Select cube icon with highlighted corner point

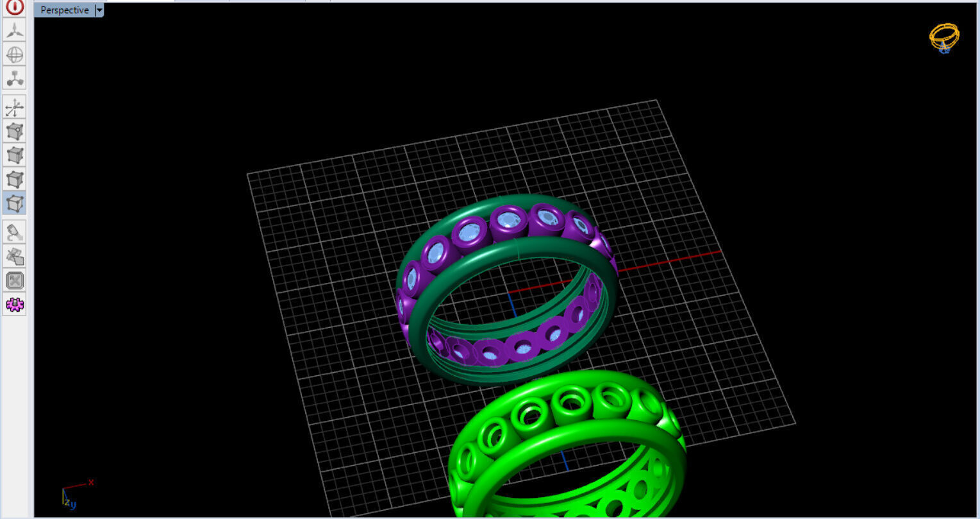coord(15,131)
